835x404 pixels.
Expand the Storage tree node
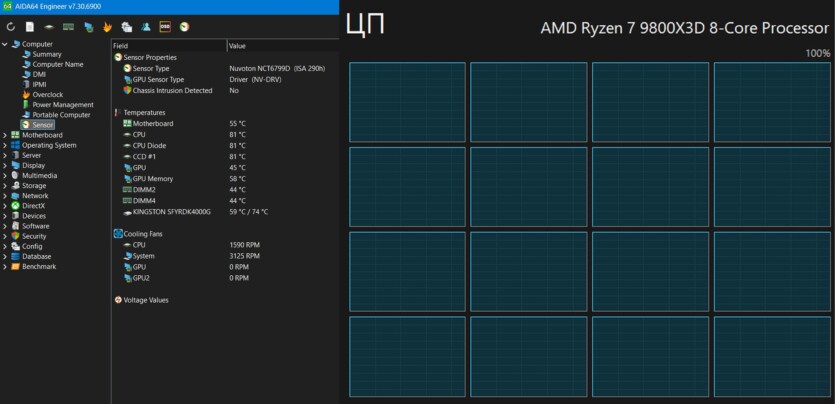tap(5, 186)
